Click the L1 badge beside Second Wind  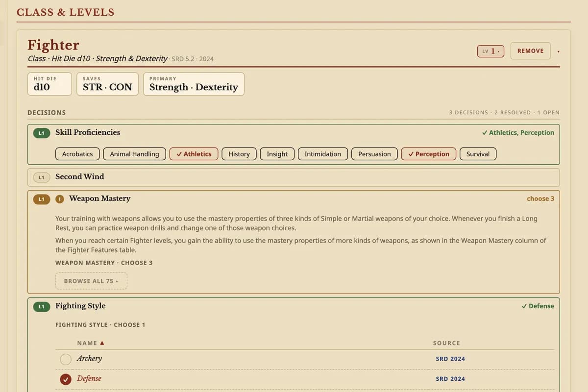click(x=42, y=177)
